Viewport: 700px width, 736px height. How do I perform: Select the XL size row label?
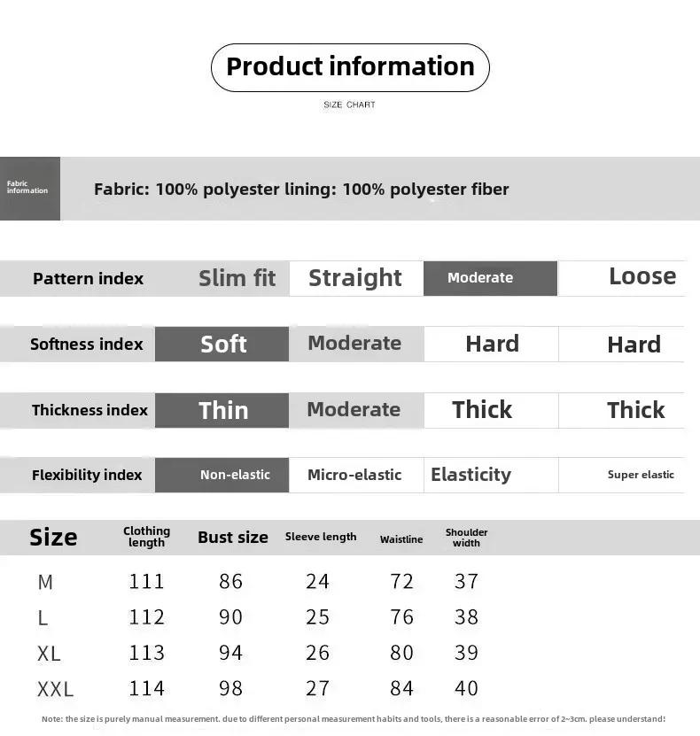click(49, 654)
